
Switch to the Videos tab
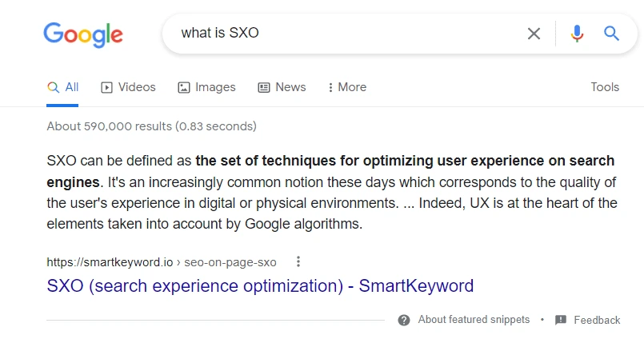[128, 87]
